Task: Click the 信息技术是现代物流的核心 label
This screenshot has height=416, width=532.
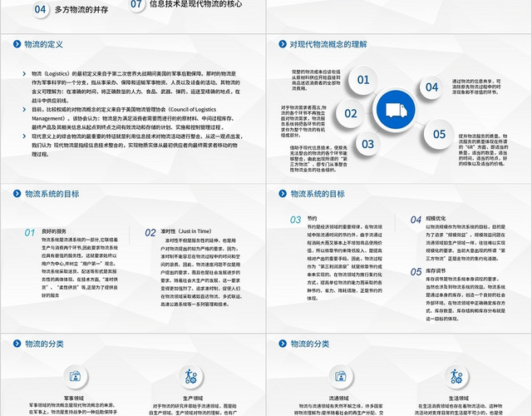Action: (196, 4)
